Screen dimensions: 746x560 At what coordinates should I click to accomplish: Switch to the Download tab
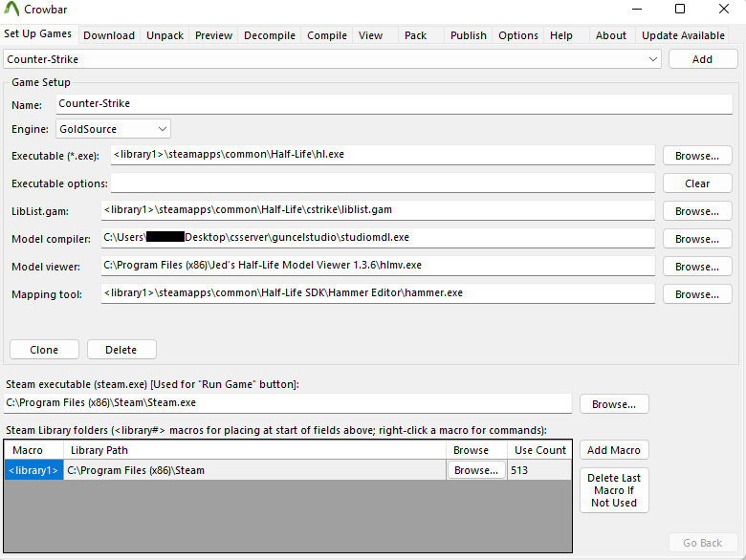click(109, 35)
